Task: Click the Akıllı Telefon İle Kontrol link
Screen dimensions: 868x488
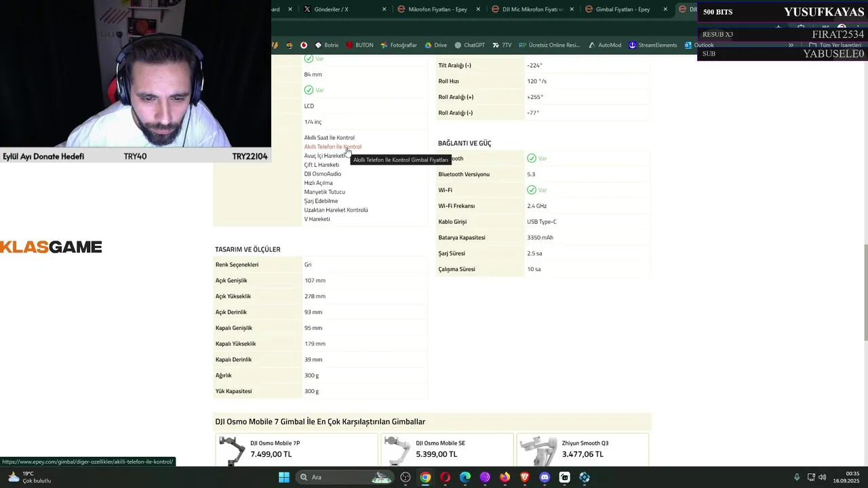Action: [332, 146]
